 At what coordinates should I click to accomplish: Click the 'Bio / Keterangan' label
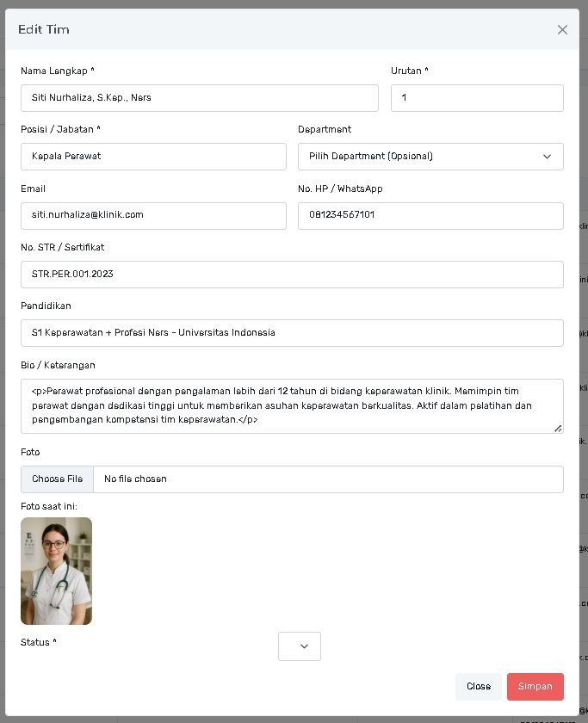pos(58,365)
